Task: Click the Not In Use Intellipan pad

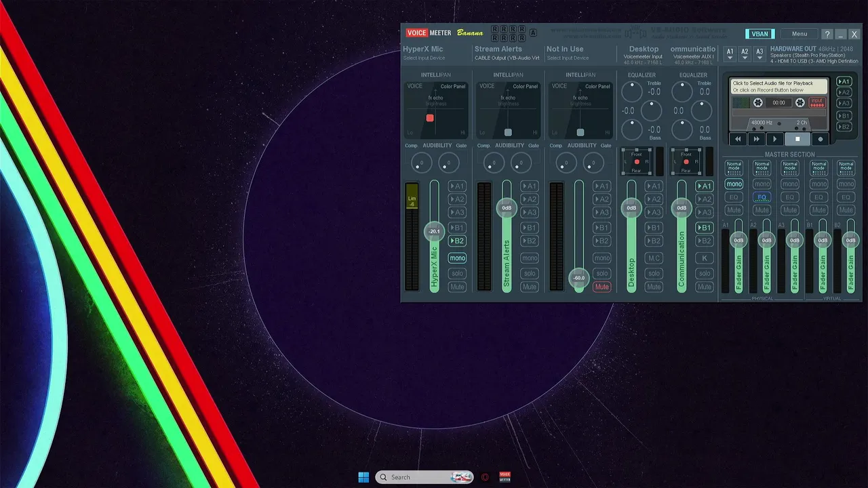Action: [580, 110]
